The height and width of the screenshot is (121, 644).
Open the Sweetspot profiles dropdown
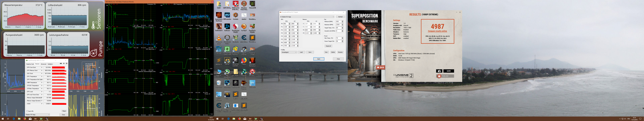pos(289,52)
